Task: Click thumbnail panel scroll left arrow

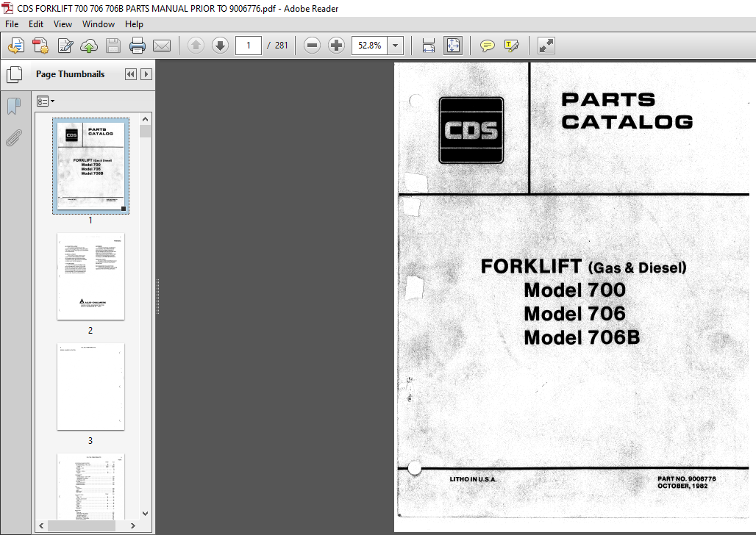Action: click(x=41, y=526)
